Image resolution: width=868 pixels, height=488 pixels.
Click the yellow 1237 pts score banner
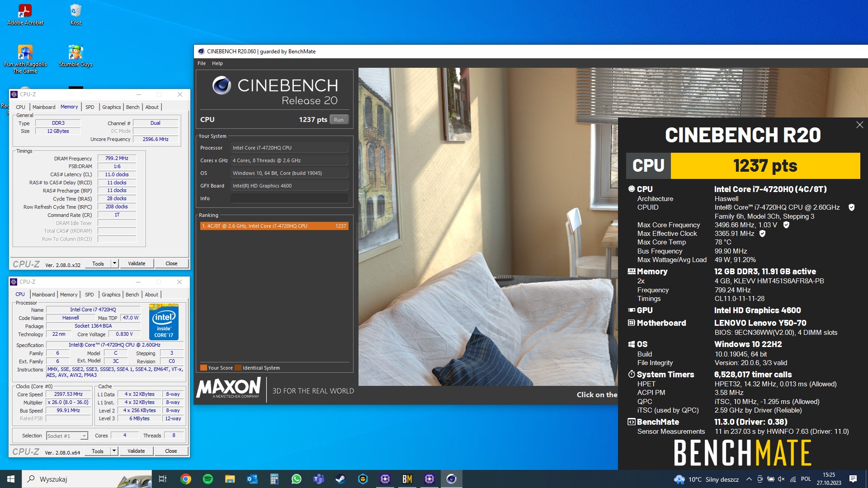coord(765,166)
